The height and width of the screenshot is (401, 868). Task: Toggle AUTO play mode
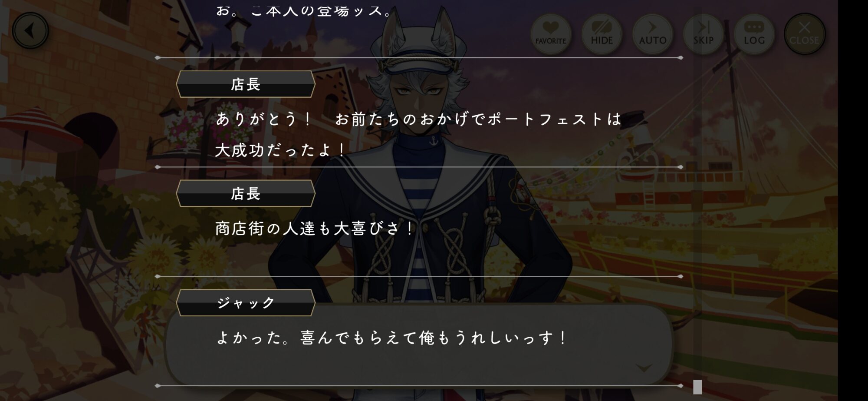[652, 33]
